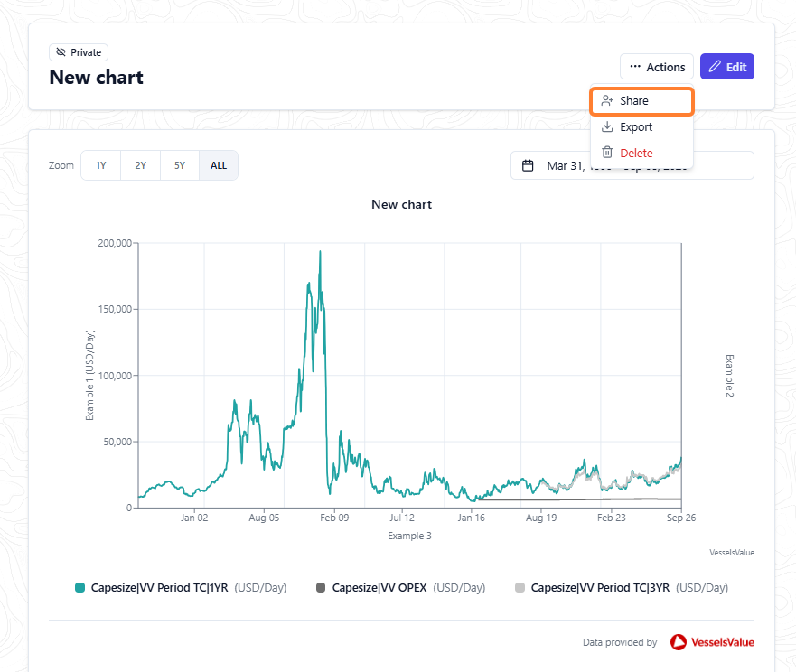Toggle the Capesize VV OPEX series
This screenshot has height=672, width=796.
(x=400, y=588)
